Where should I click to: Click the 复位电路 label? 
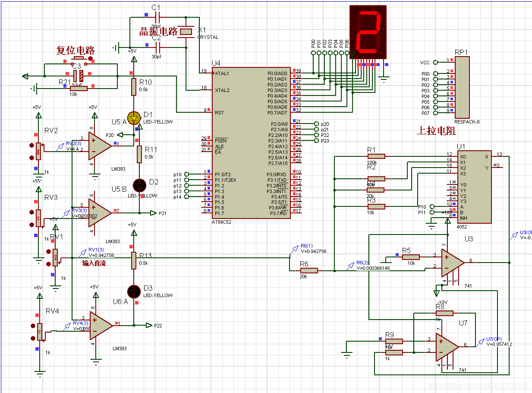pyautogui.click(x=76, y=51)
